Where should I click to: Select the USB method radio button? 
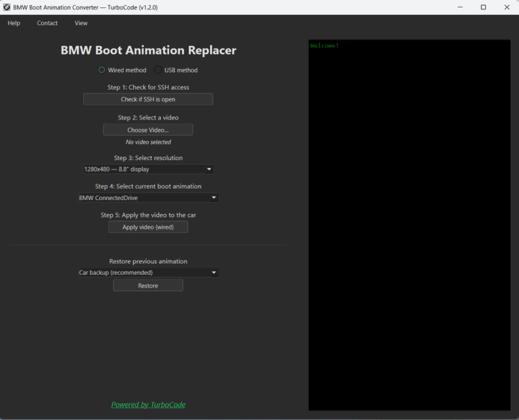159,70
